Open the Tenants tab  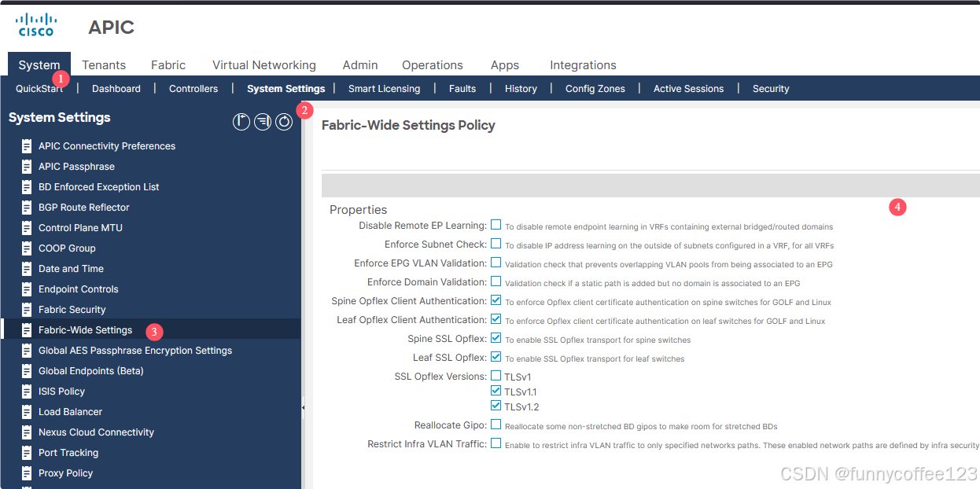[104, 65]
